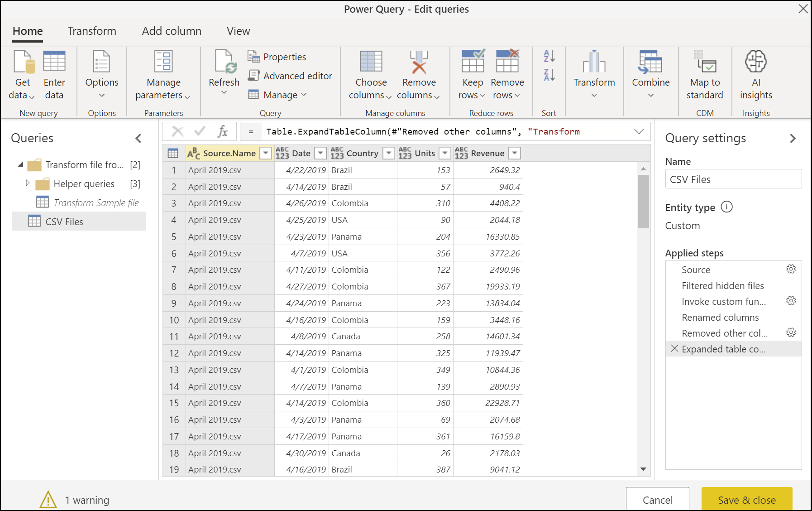Image resolution: width=812 pixels, height=511 pixels.
Task: Open the Options ribbon button
Action: coord(102,75)
